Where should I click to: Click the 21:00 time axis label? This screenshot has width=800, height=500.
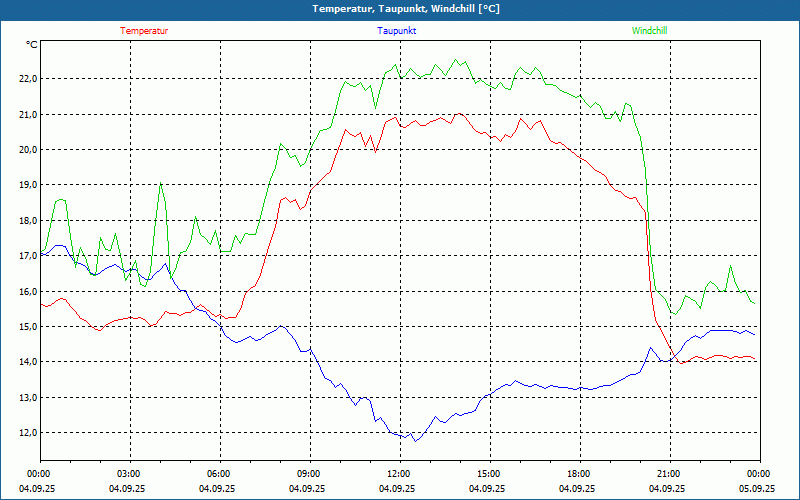(668, 474)
